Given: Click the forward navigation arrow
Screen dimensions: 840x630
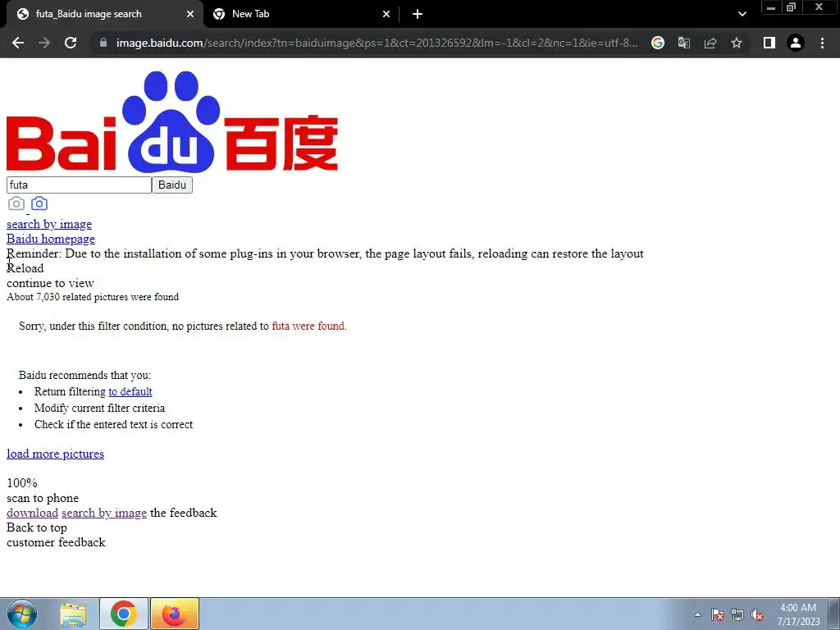Looking at the screenshot, I should pyautogui.click(x=44, y=43).
